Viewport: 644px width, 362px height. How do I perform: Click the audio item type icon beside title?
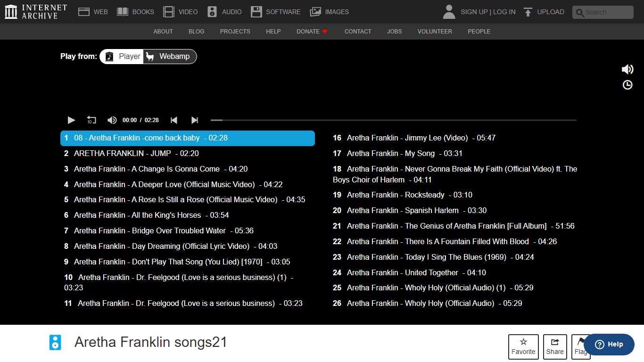[x=55, y=342]
